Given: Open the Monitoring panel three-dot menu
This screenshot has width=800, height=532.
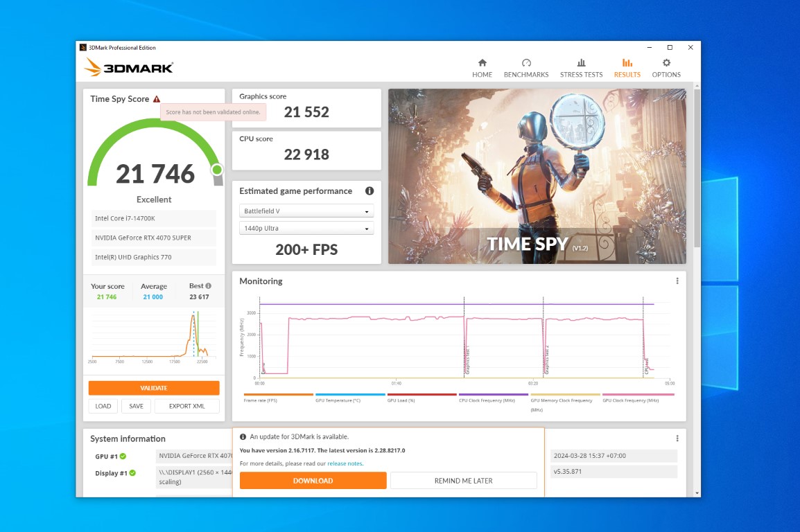Looking at the screenshot, I should click(x=677, y=281).
